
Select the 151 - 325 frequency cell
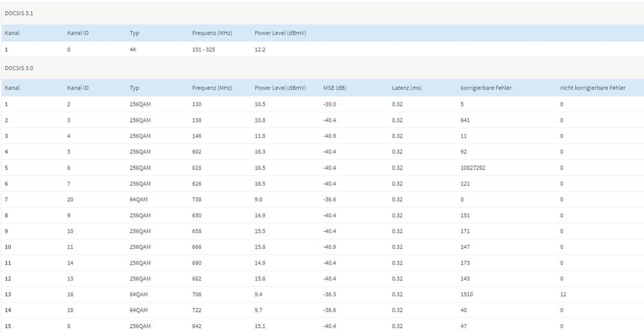coord(206,49)
